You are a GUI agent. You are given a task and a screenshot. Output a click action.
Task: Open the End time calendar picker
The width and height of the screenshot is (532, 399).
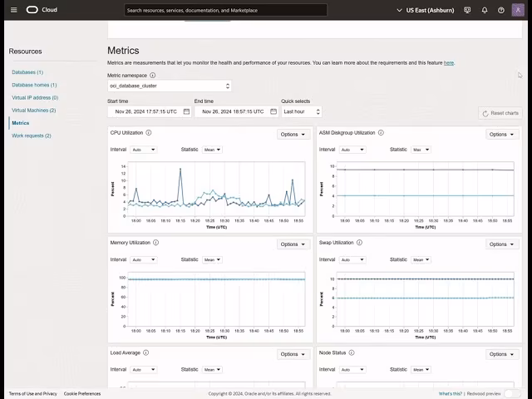pos(273,111)
